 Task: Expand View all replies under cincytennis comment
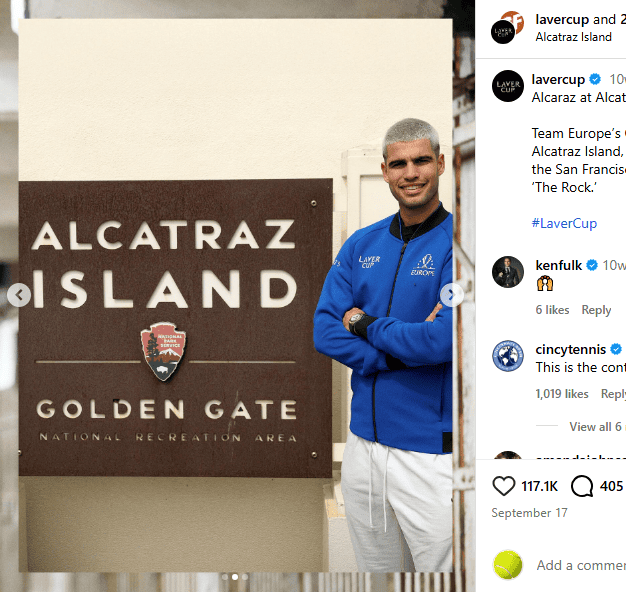(597, 426)
